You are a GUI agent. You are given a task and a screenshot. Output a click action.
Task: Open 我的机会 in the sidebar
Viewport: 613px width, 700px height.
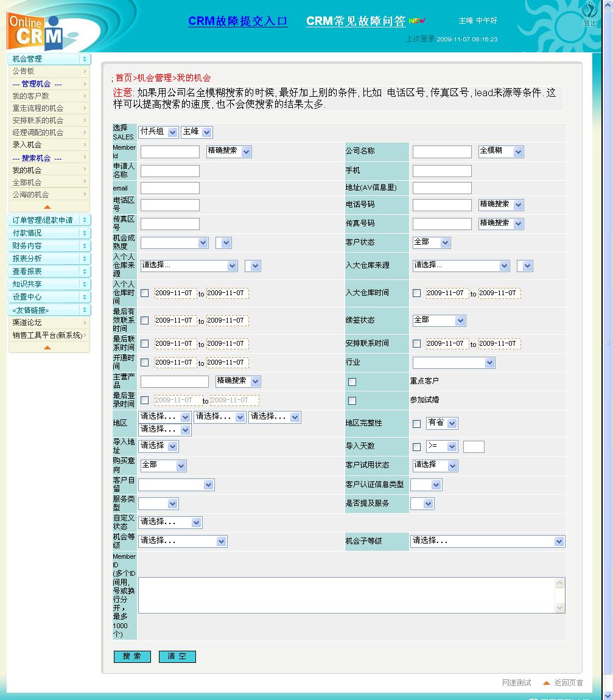(27, 170)
